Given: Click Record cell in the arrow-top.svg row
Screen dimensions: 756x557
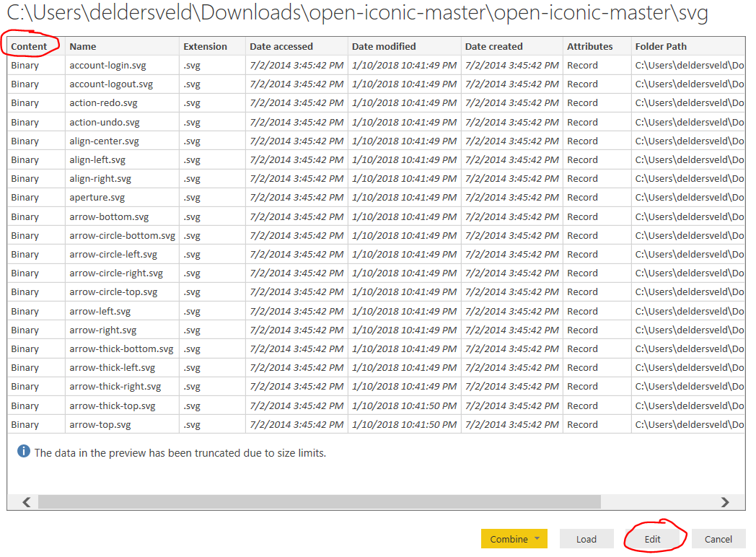Looking at the screenshot, I should [582, 424].
